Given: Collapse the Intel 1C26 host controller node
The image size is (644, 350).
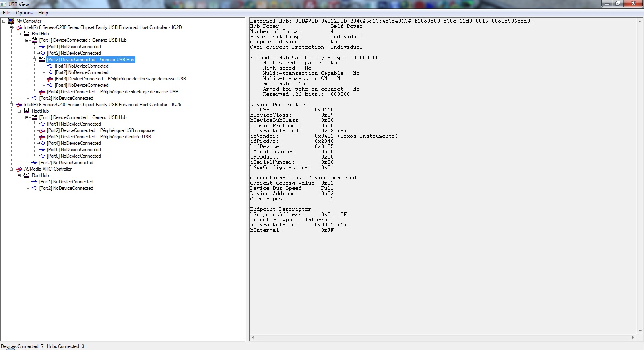Looking at the screenshot, I should pos(12,105).
